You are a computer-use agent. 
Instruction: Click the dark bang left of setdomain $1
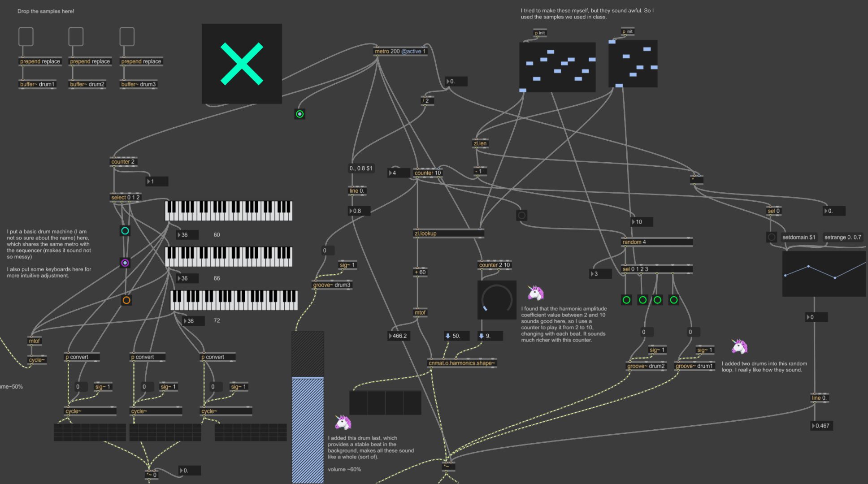[771, 237]
